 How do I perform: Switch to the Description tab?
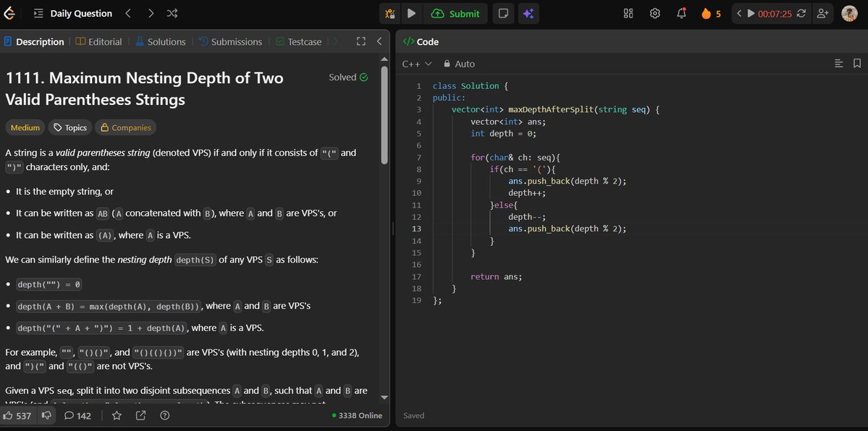34,41
